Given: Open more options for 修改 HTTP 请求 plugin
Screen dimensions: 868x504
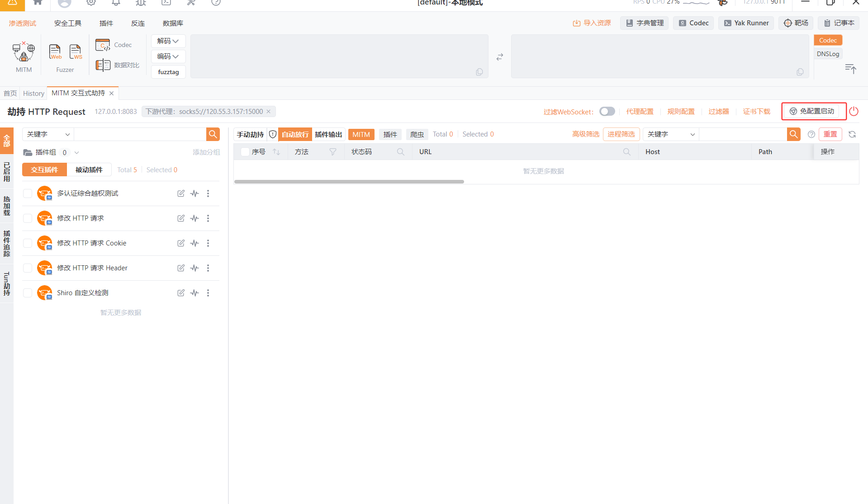Looking at the screenshot, I should [x=208, y=218].
